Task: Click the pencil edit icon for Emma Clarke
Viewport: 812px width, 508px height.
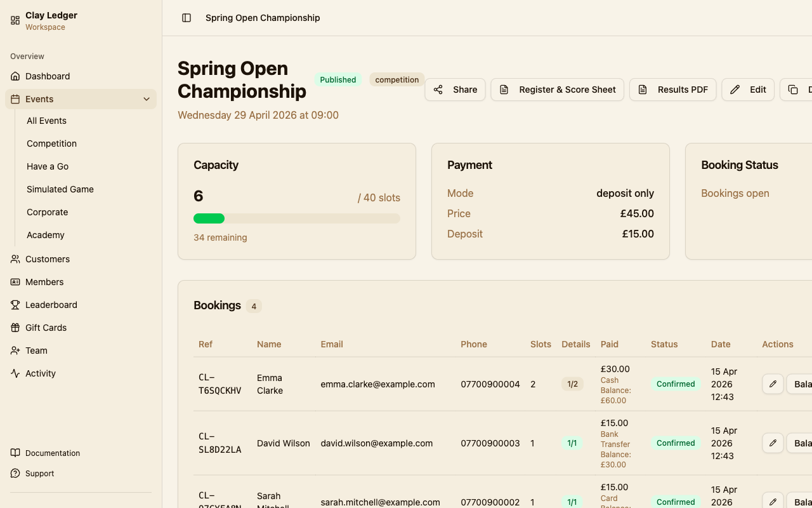Action: pyautogui.click(x=773, y=384)
